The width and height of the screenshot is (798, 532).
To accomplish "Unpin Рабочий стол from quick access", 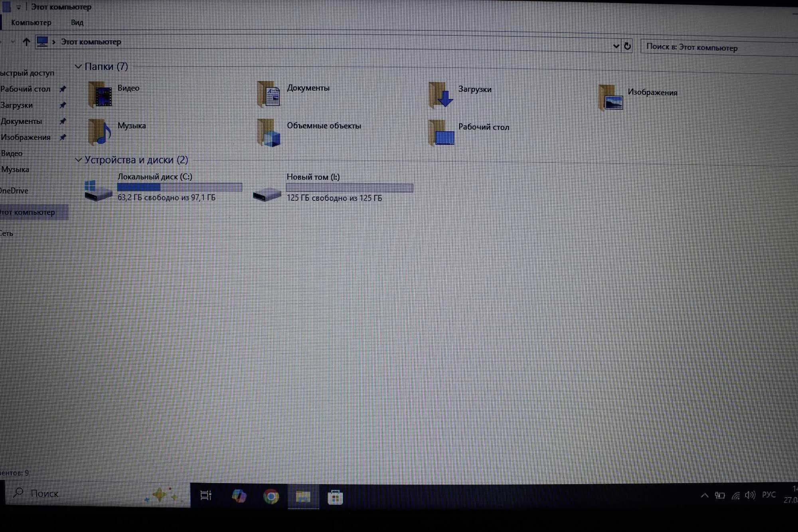I will point(63,89).
